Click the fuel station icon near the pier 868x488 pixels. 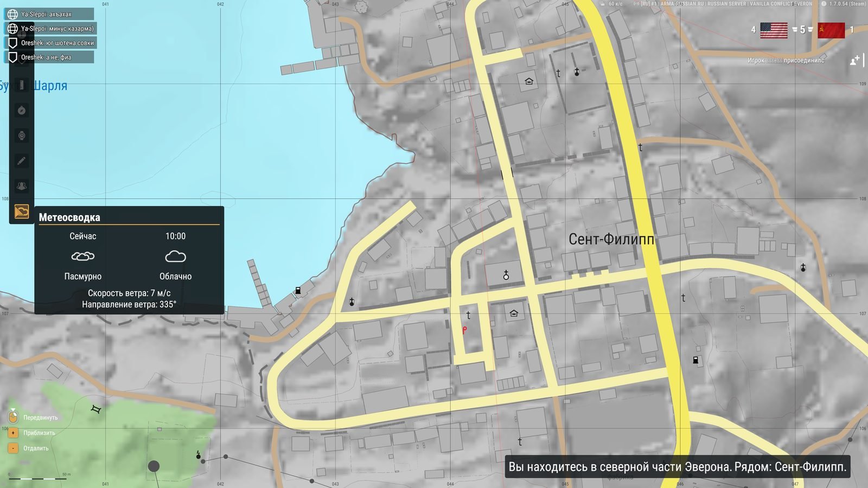point(298,291)
